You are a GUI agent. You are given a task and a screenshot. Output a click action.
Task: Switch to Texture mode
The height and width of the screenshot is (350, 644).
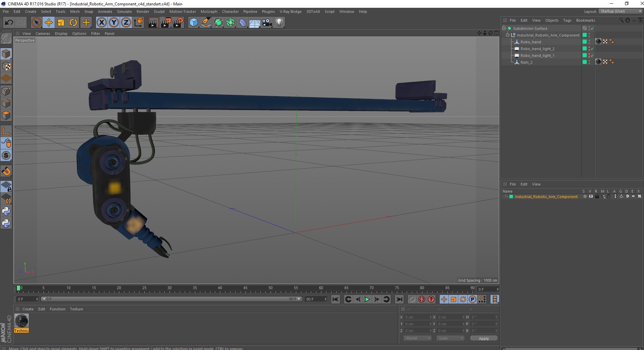[6, 66]
